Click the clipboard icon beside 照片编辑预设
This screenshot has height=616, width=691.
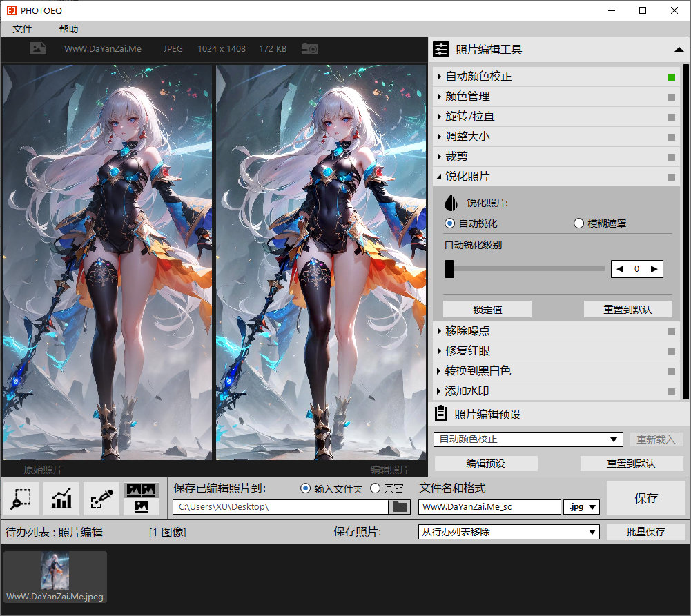[440, 413]
